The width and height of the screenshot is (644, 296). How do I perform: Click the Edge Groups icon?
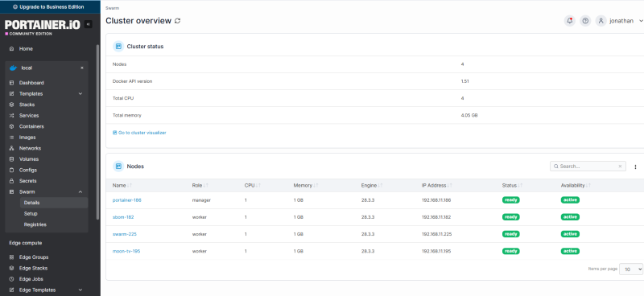click(x=11, y=257)
